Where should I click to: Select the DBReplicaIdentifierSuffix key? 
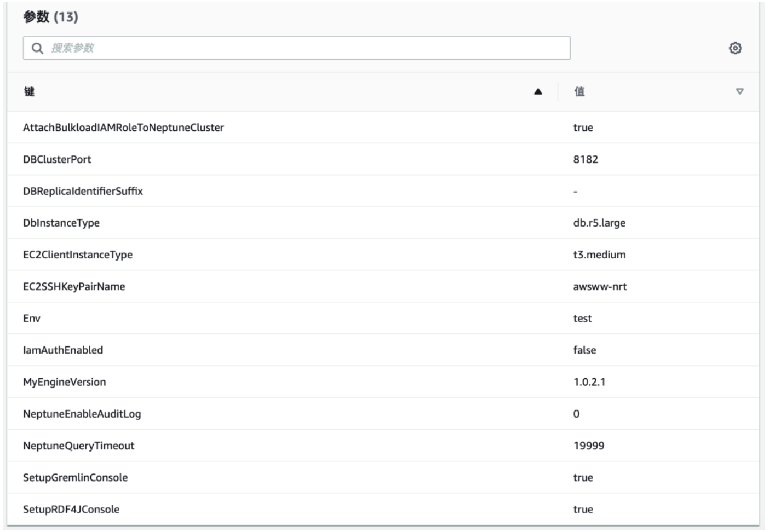[x=83, y=191]
